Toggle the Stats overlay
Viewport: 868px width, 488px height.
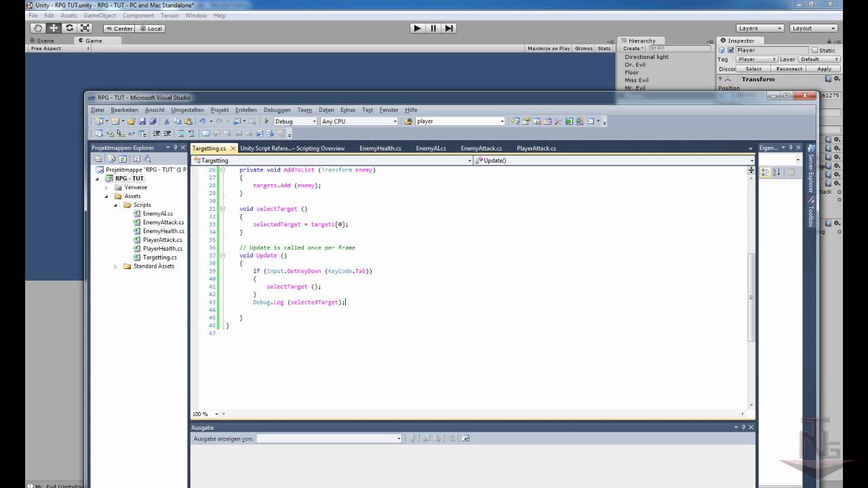click(604, 48)
